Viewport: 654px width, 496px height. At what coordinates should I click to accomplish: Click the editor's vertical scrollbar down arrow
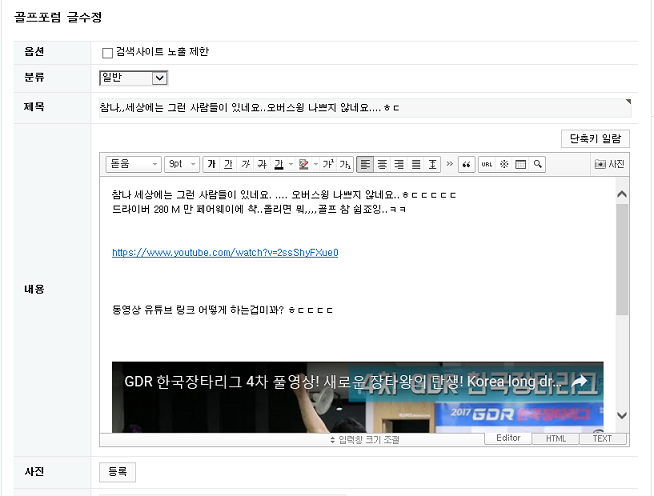click(x=622, y=415)
